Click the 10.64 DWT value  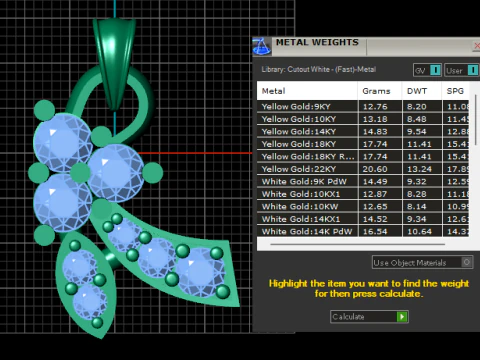419,231
